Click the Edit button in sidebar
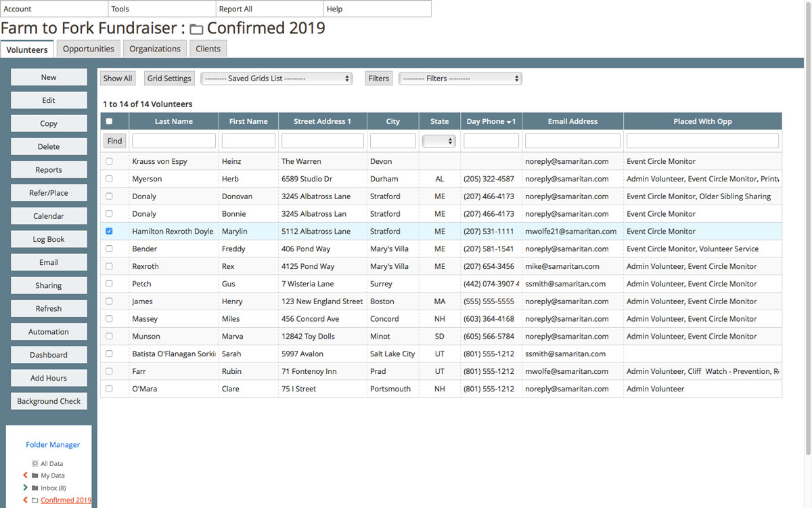 pyautogui.click(x=49, y=100)
